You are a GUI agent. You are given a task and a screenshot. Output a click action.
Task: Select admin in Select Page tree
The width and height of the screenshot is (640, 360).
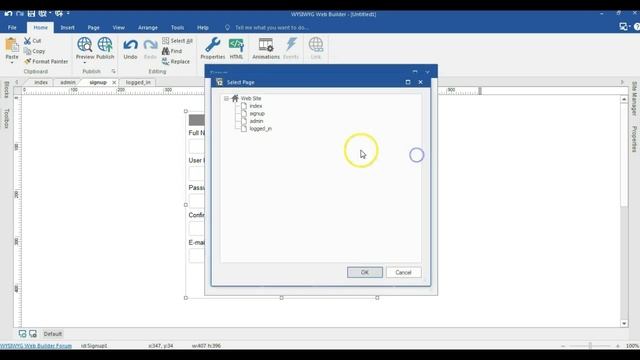pyautogui.click(x=256, y=121)
